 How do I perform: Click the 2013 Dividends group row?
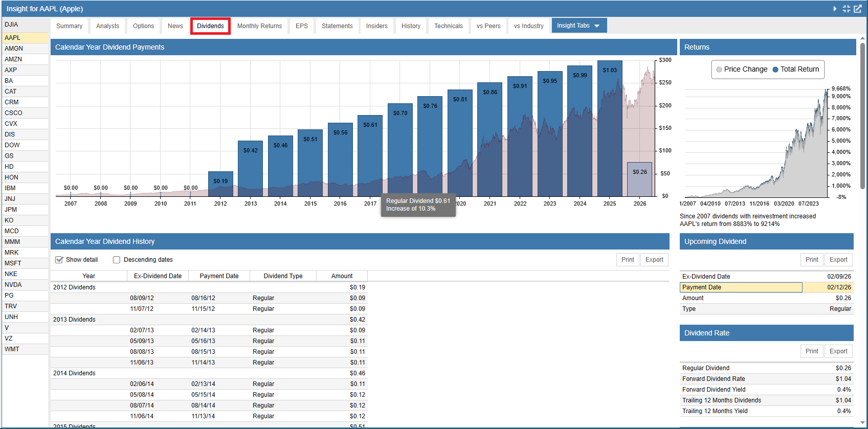pyautogui.click(x=209, y=320)
